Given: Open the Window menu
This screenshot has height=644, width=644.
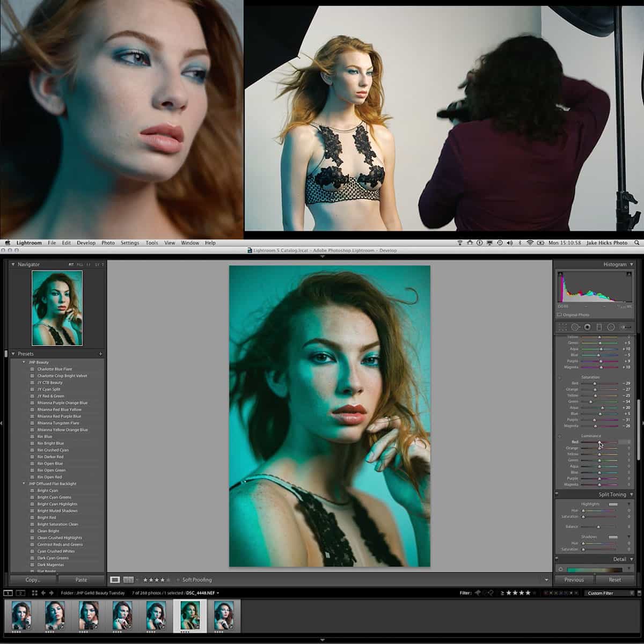Looking at the screenshot, I should (190, 243).
